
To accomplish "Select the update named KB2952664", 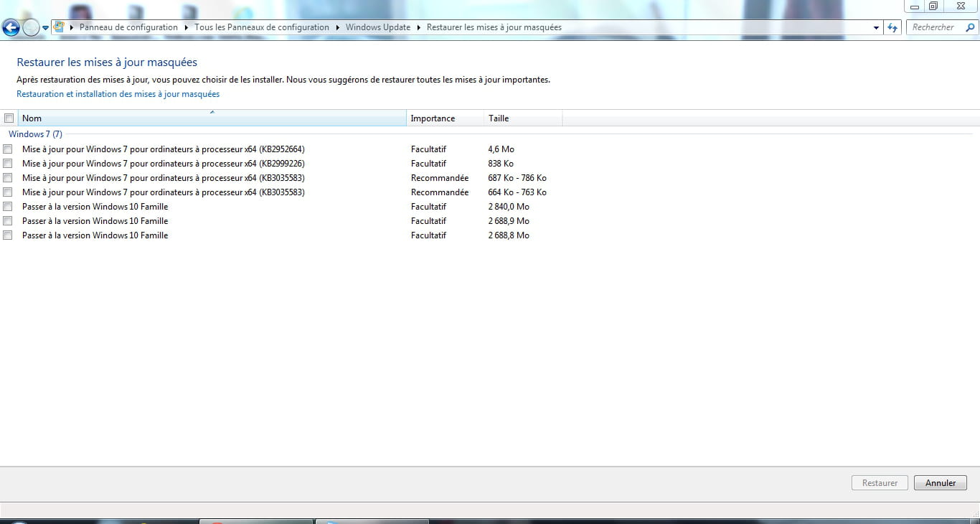I will [164, 149].
